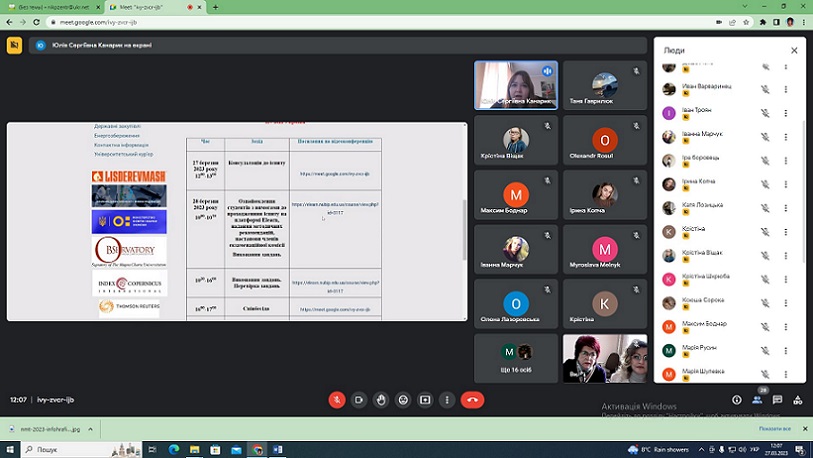813x458 pixels.
Task: Open Chrome three-dot menu
Action: click(804, 22)
